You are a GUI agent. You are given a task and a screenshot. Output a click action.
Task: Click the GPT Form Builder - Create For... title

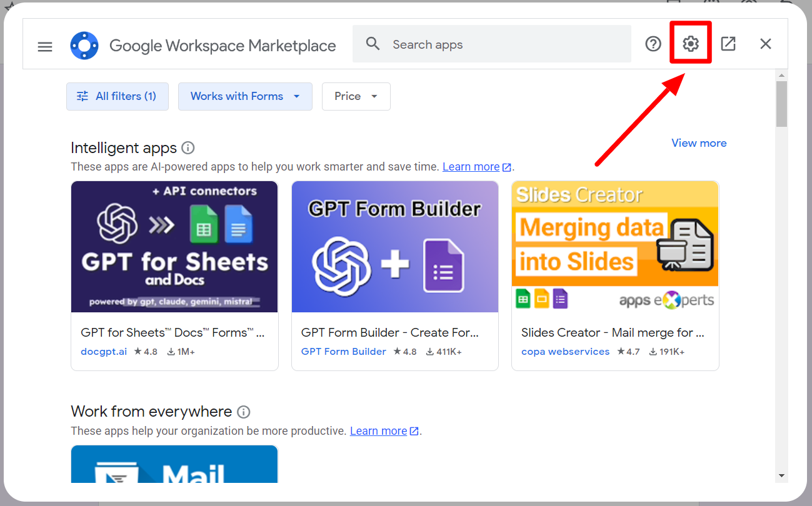coord(390,332)
